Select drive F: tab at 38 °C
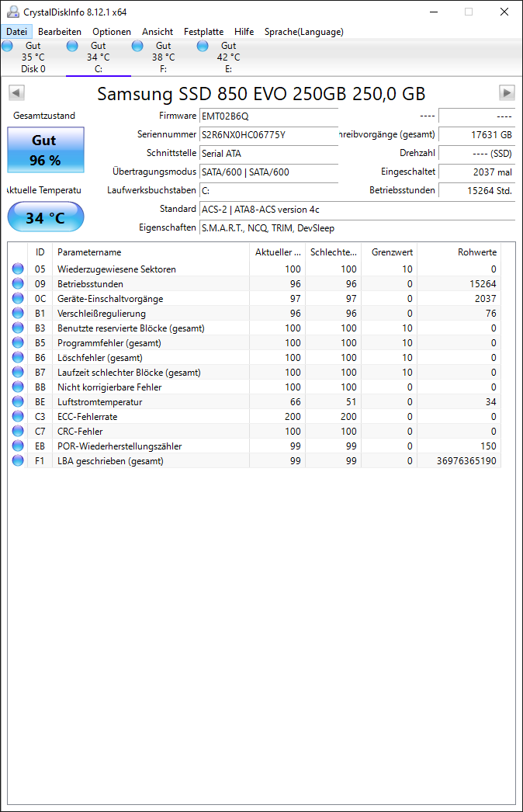The height and width of the screenshot is (812, 523). [164, 57]
